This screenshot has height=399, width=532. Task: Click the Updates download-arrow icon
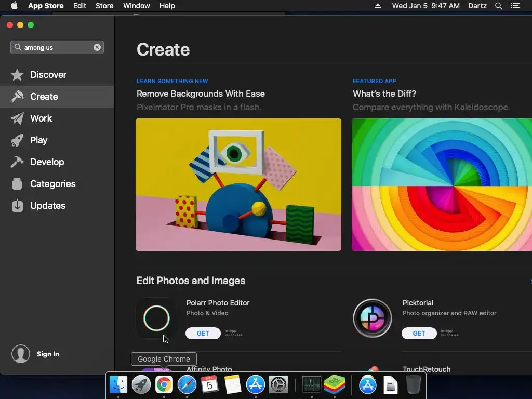click(17, 206)
